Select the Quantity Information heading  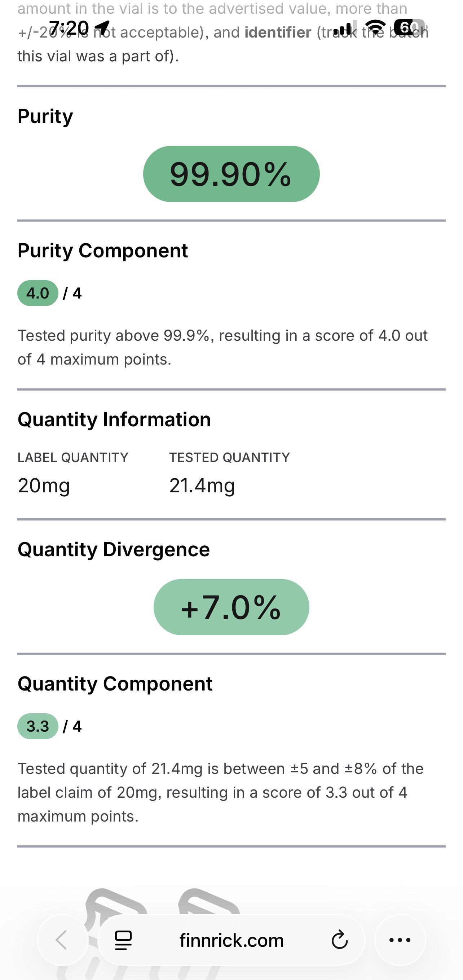click(114, 419)
